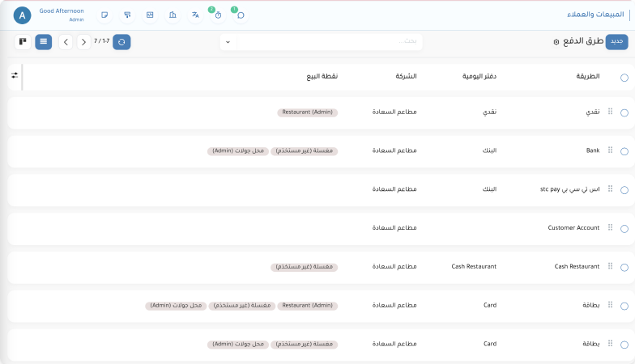Image resolution: width=635 pixels, height=364 pixels.
Task: Open gear settings next to طرق الدفع
Action: click(556, 42)
